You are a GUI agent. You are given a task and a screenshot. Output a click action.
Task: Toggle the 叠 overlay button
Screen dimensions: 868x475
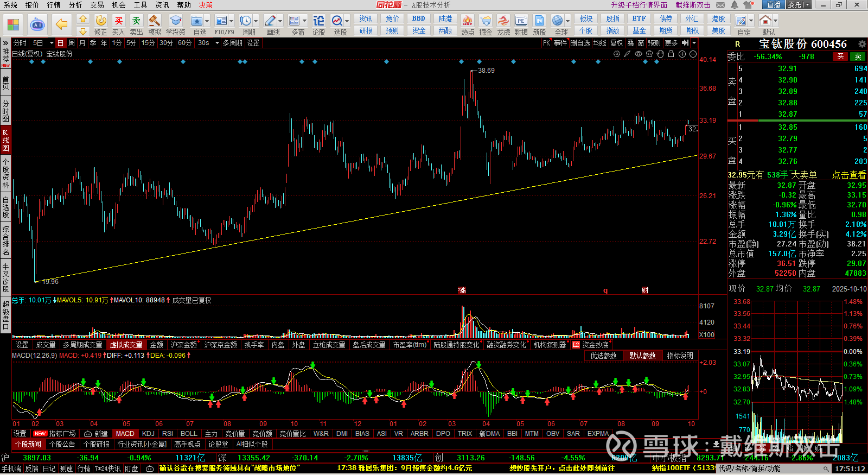pos(630,43)
